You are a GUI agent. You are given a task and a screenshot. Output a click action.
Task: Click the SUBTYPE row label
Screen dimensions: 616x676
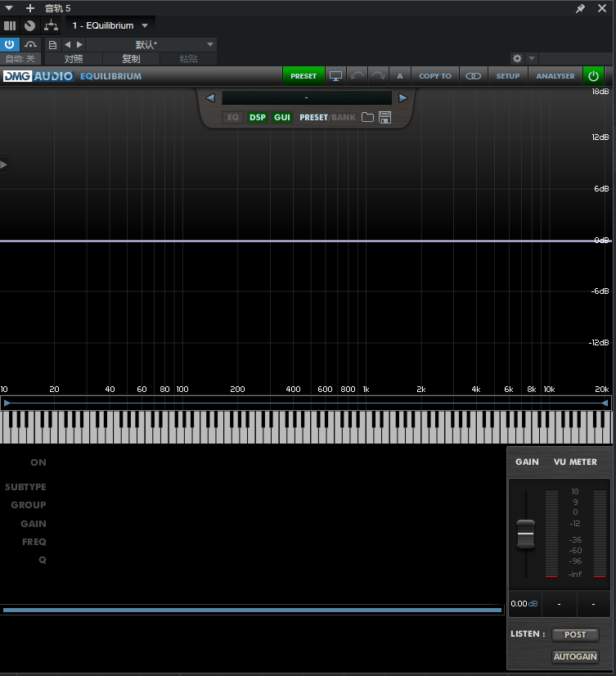tap(25, 487)
